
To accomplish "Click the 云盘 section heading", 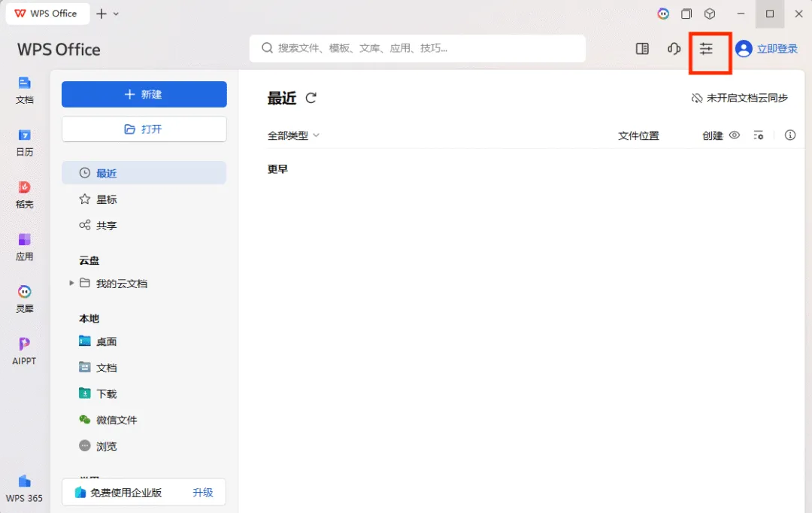I will tap(89, 260).
